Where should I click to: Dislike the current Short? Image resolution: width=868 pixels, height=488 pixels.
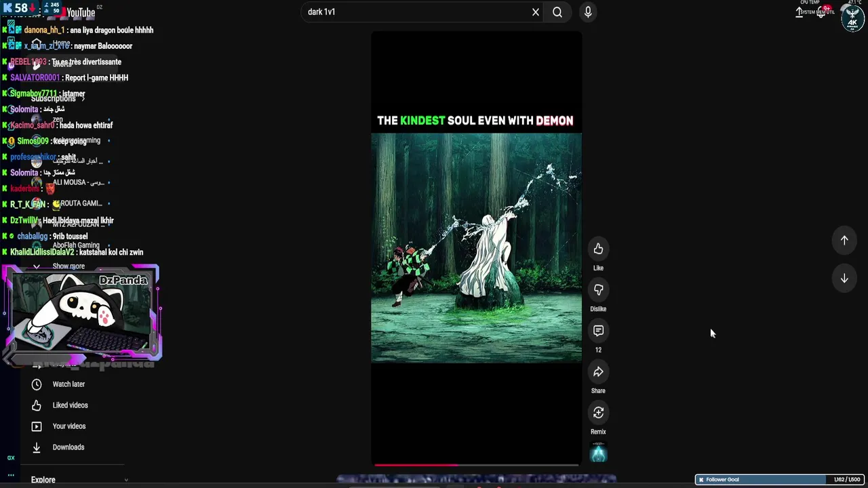click(598, 290)
